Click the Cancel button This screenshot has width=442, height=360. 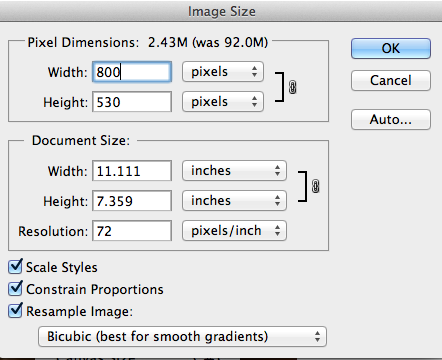coord(391,80)
